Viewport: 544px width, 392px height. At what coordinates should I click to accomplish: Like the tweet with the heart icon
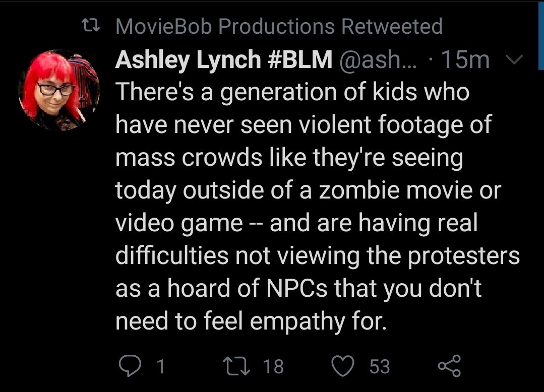point(343,366)
